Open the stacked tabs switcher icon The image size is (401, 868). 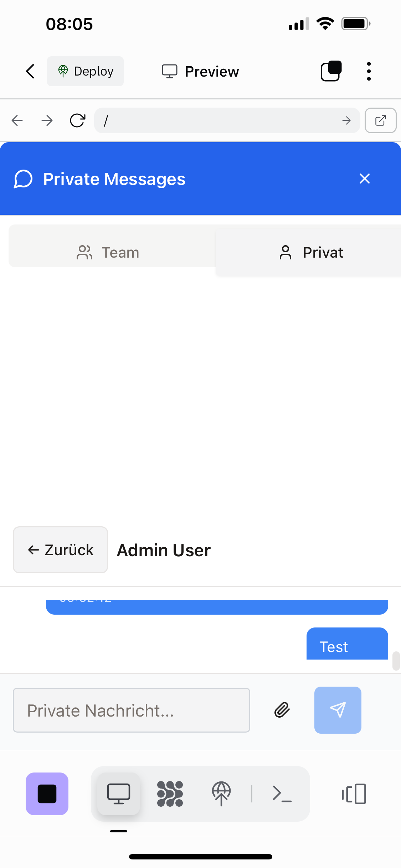click(331, 71)
